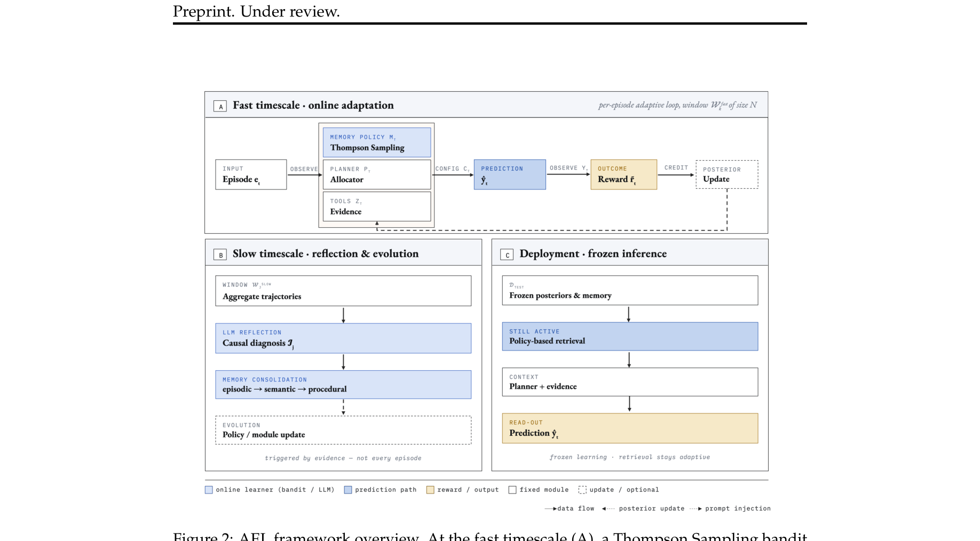Select the dashed Posterior Update box

[x=726, y=174]
